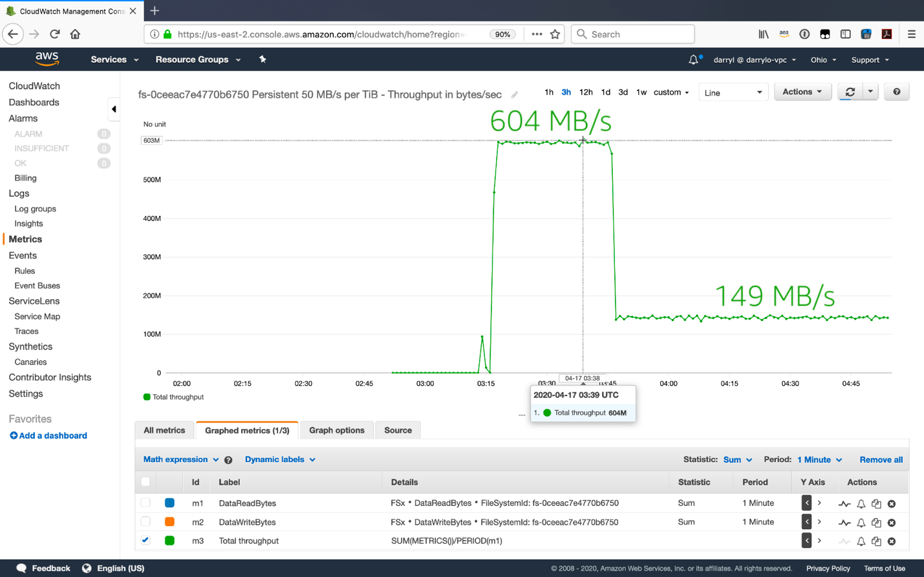924x577 pixels.
Task: Switch to the Graph options tab
Action: point(336,430)
